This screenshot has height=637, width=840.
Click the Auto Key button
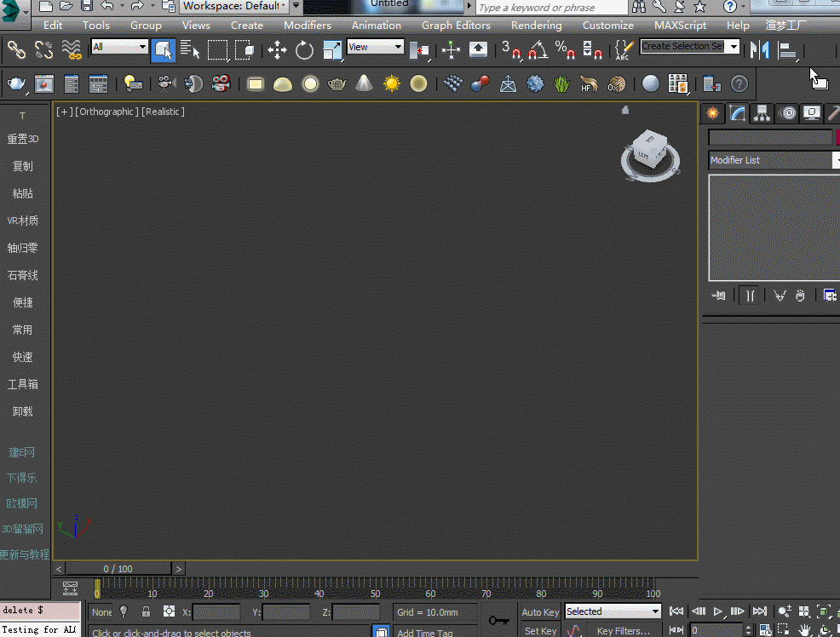[540, 611]
